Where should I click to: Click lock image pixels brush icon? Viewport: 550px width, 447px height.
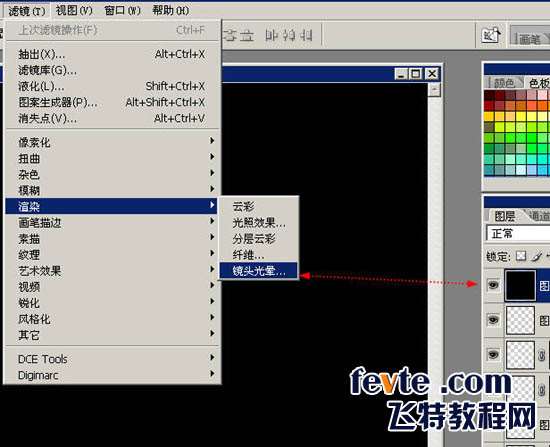tap(536, 256)
